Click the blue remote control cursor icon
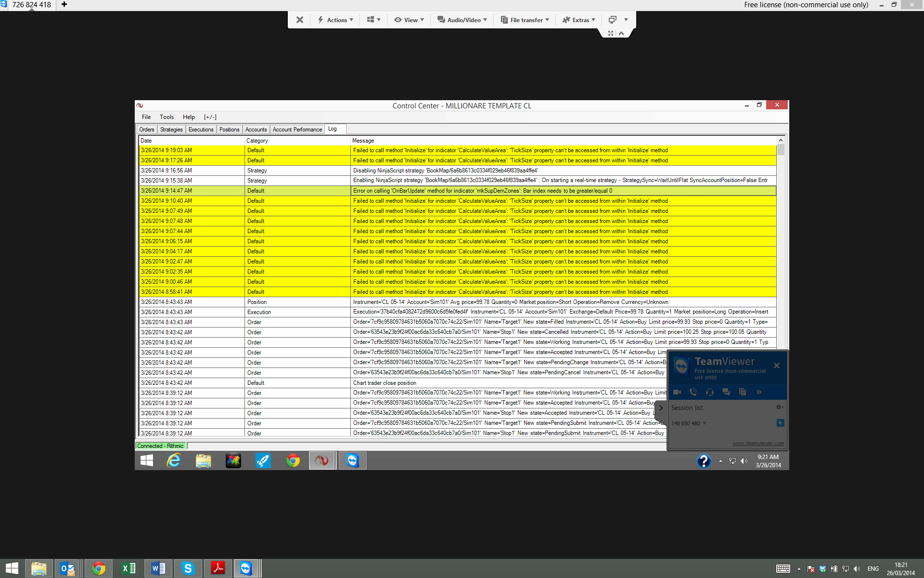924x578 pixels. tap(780, 423)
